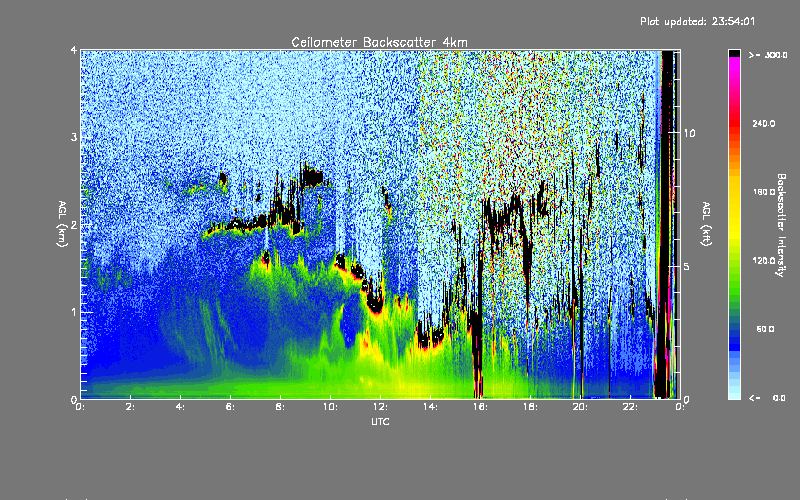800x500 pixels.
Task: Click the colorbar value 120.0
Action: point(764,260)
